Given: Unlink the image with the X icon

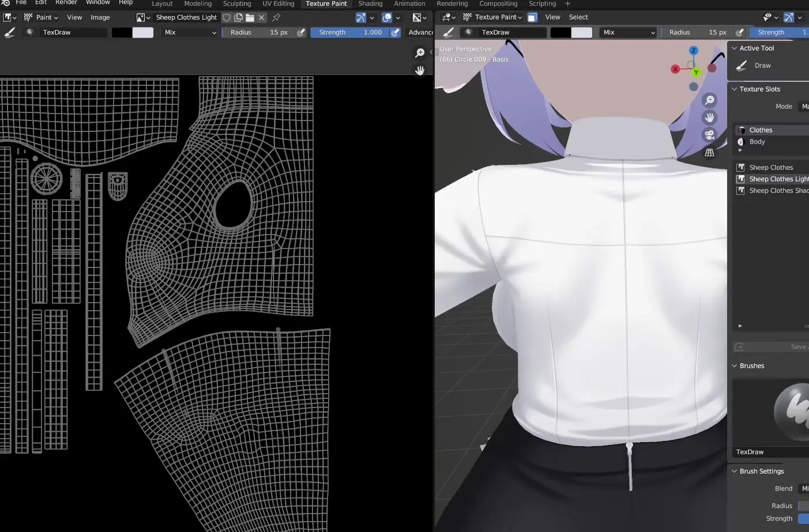Looking at the screenshot, I should pos(261,17).
